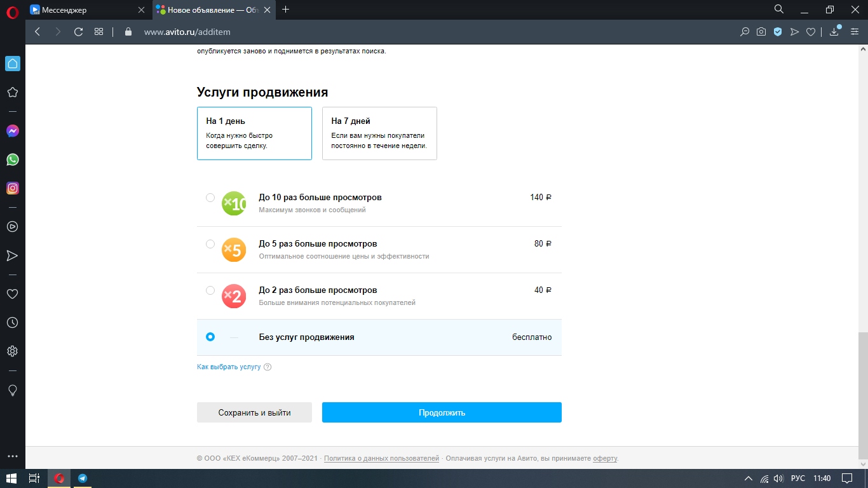Open the Home icon in Opera sidebar

(13, 63)
